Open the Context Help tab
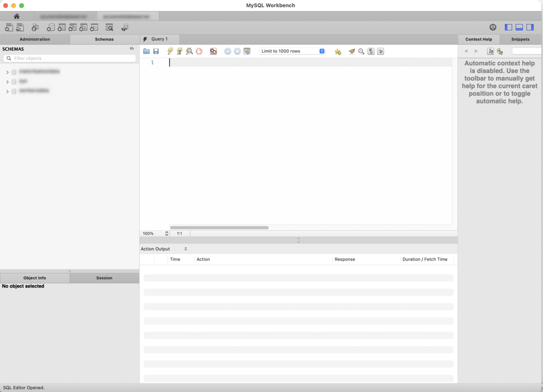 point(479,39)
